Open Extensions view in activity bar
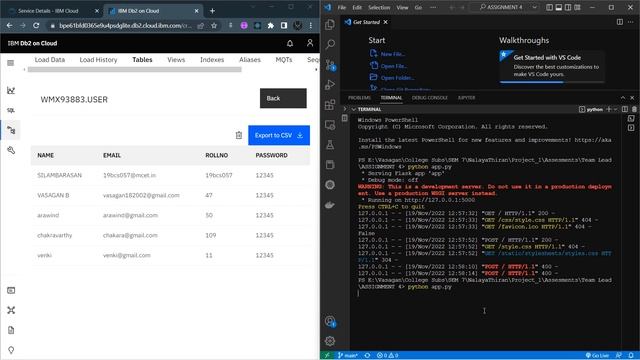The image size is (640, 360). (x=330, y=104)
